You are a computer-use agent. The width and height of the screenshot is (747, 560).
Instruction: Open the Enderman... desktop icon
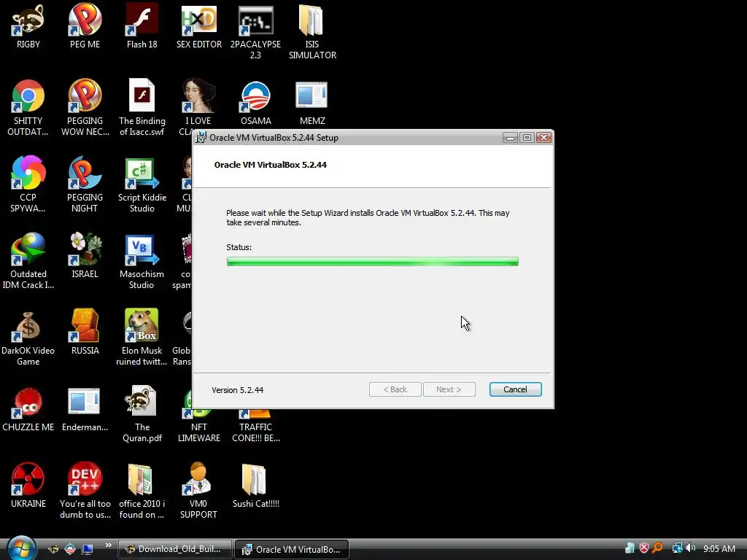click(x=85, y=410)
